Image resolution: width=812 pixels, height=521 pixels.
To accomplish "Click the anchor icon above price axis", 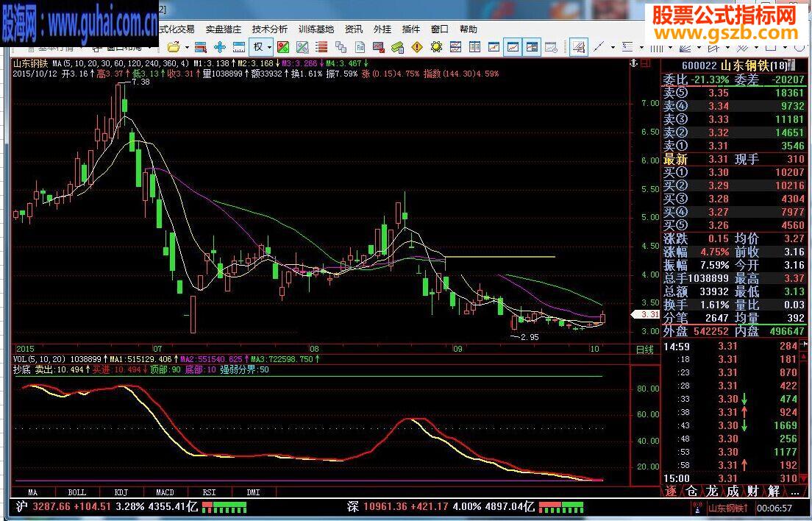I will (x=633, y=64).
